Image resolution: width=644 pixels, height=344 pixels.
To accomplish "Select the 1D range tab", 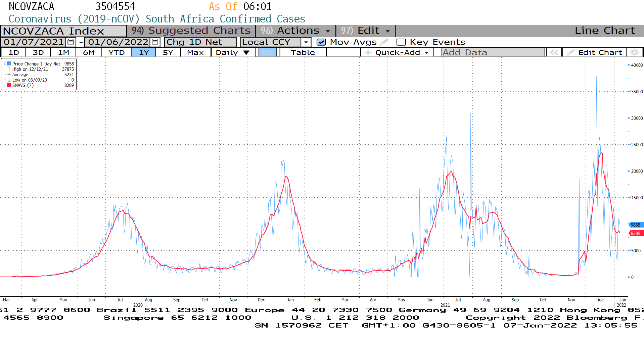I will 13,52.
